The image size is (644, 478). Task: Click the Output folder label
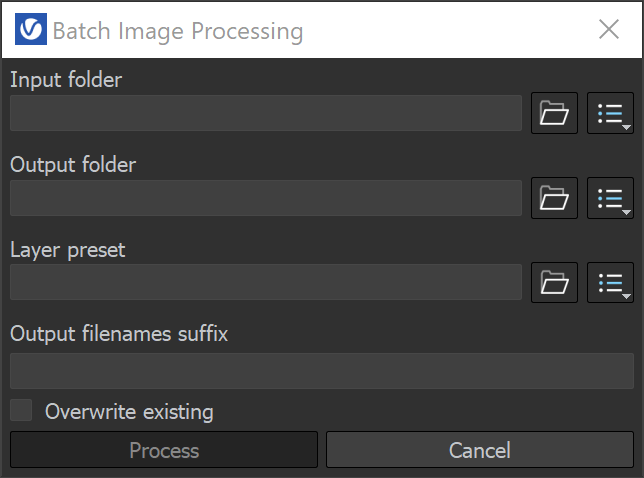(73, 165)
